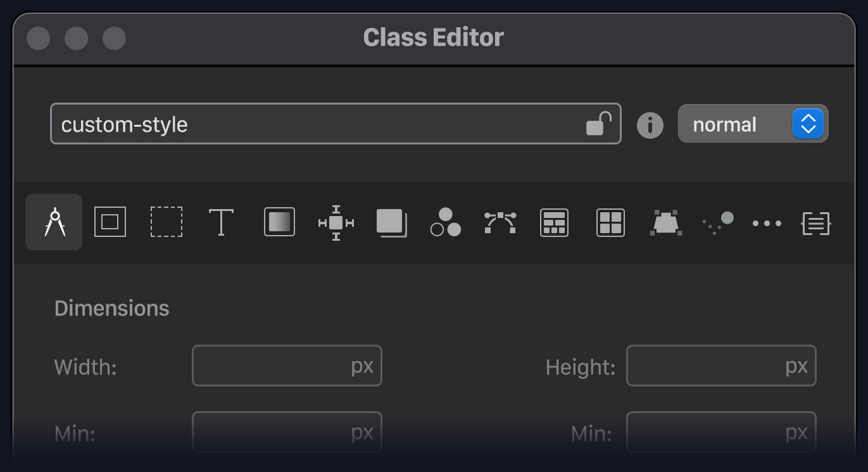Screen dimensions: 868x472
Task: Click the Width input field
Action: coord(287,366)
